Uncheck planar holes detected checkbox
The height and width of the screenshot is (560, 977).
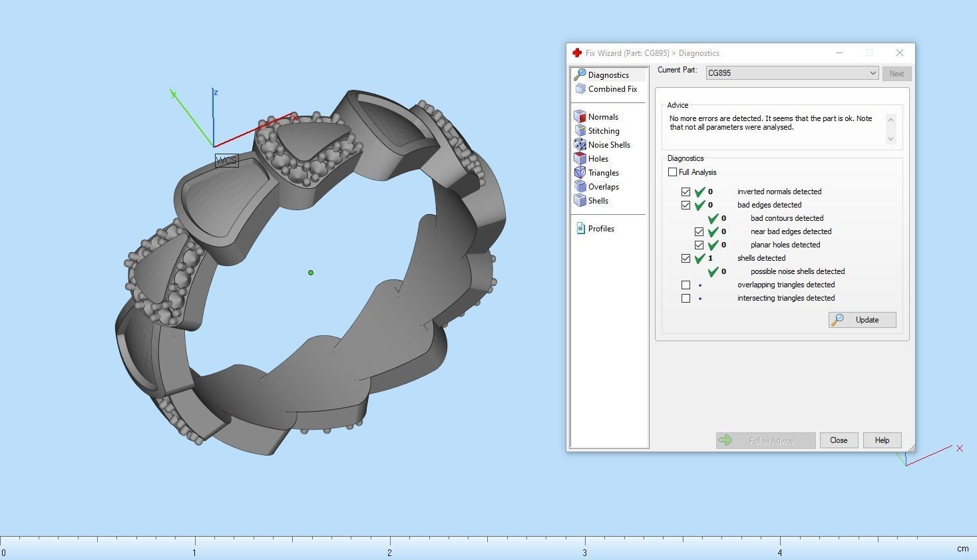point(699,245)
